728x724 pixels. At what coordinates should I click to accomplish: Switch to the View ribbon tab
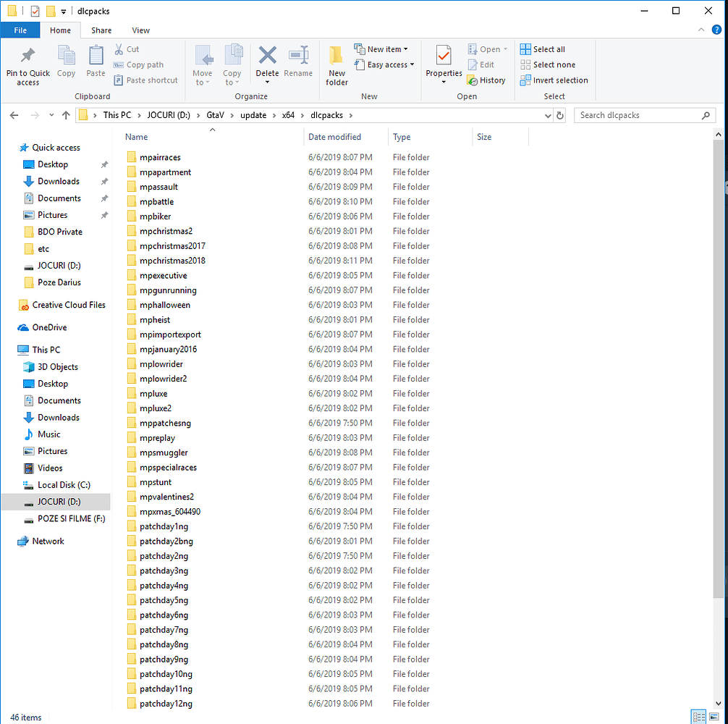[140, 30]
